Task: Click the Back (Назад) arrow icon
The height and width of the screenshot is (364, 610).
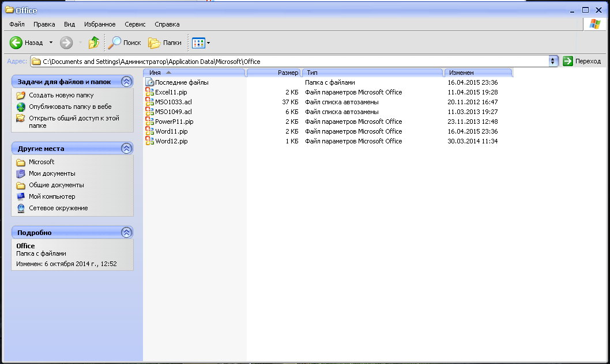Action: [16, 43]
